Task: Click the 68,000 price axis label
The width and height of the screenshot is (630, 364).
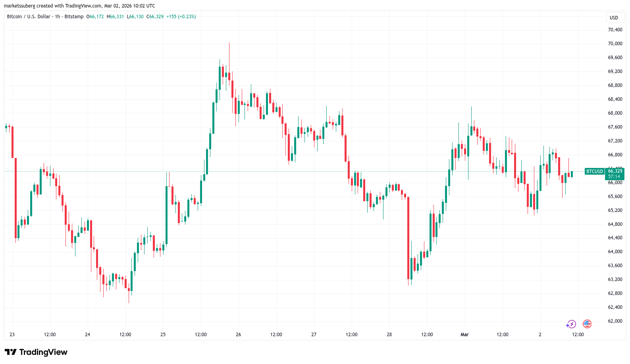Action: click(x=615, y=113)
